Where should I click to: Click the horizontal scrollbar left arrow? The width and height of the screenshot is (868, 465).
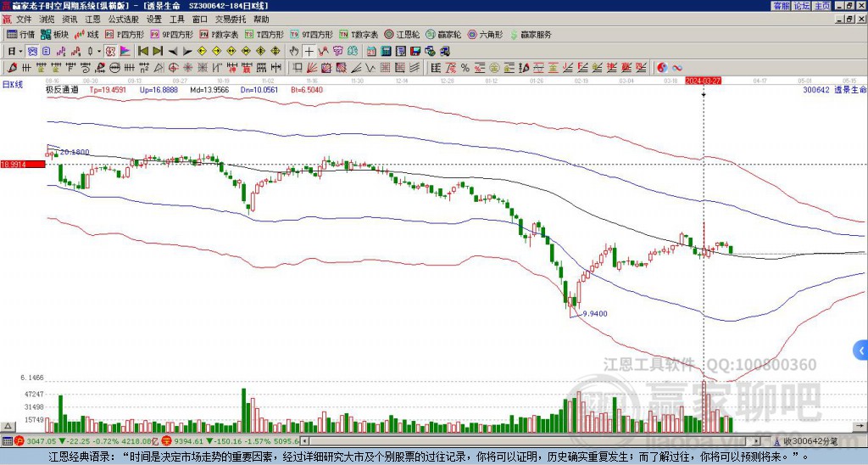coord(304,441)
